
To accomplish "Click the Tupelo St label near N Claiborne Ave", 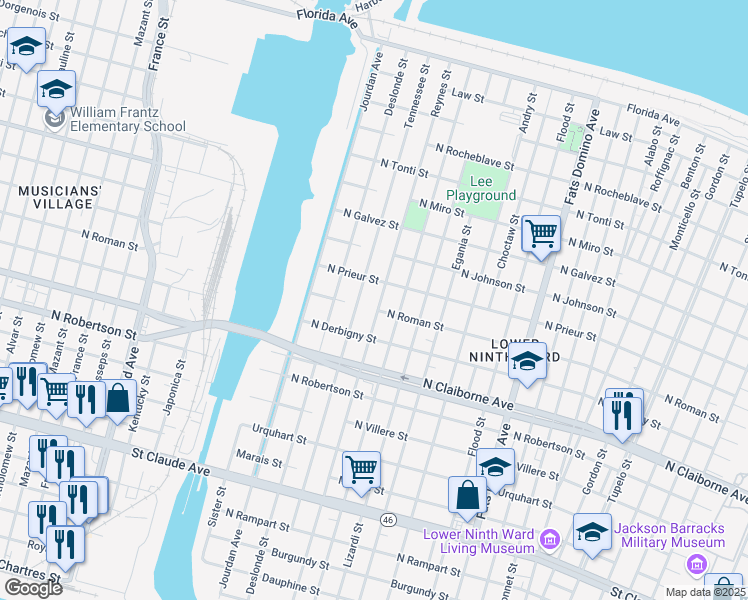I will point(620,481).
